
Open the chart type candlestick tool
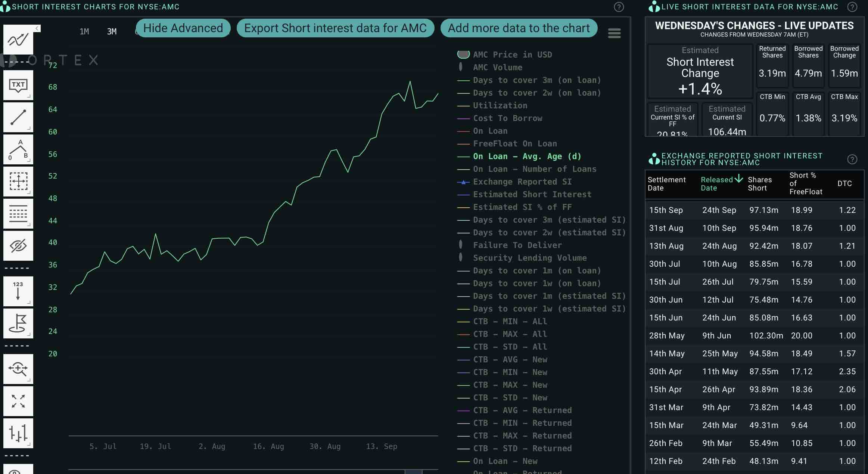point(18,433)
